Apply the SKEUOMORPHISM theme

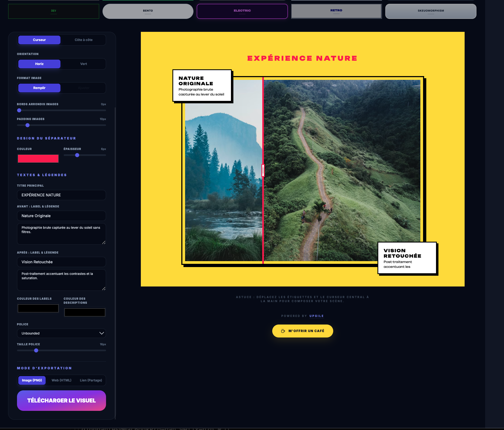tap(430, 11)
